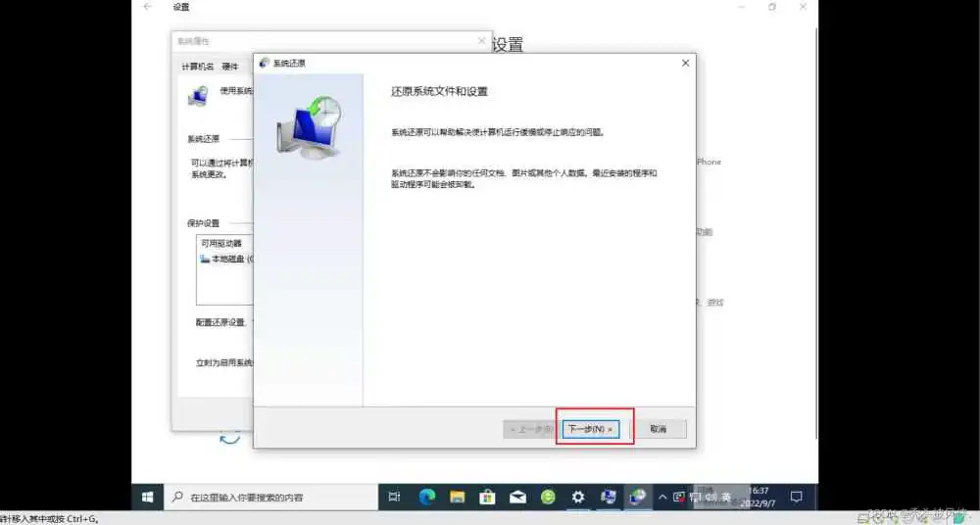This screenshot has width=980, height=525.
Task: Launch Microsoft Edge from taskbar
Action: pyautogui.click(x=427, y=497)
